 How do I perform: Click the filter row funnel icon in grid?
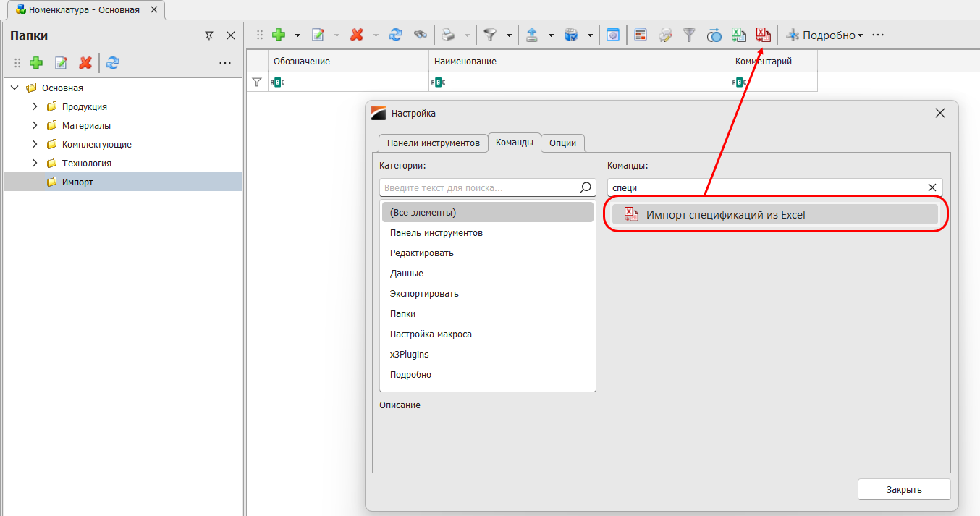click(256, 82)
